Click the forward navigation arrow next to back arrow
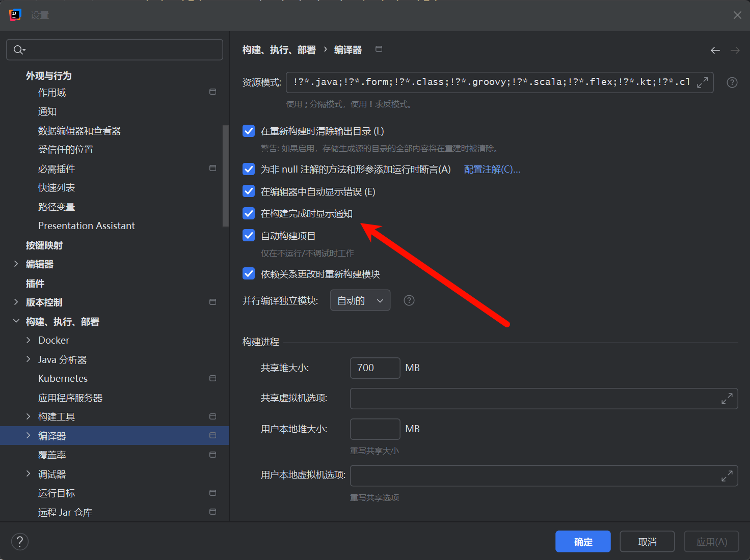The image size is (750, 560). 734,50
